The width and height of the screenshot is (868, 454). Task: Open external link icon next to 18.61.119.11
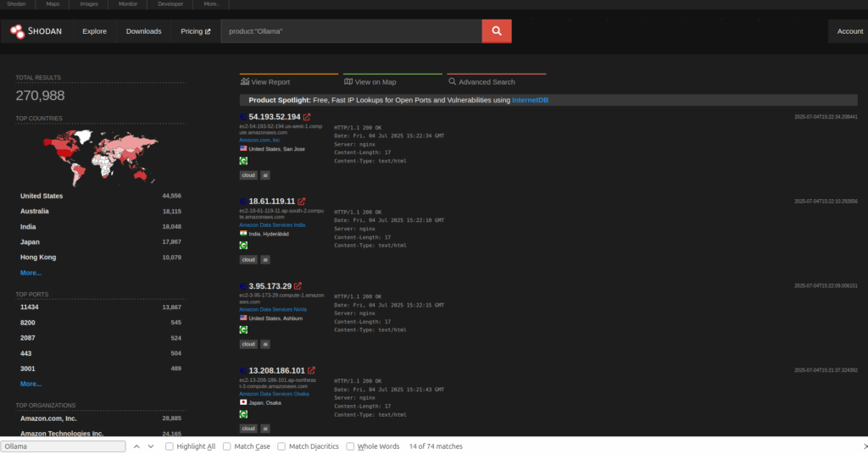click(301, 202)
